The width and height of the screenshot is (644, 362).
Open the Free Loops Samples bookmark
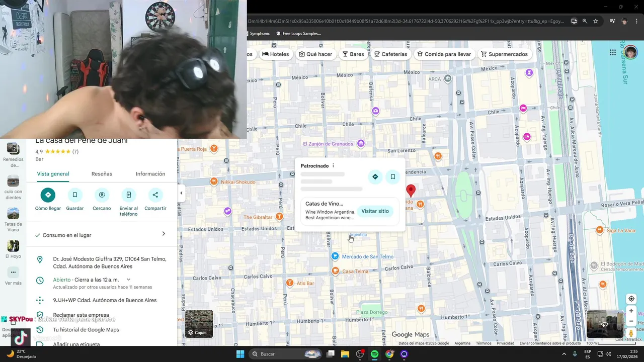pyautogui.click(x=298, y=34)
